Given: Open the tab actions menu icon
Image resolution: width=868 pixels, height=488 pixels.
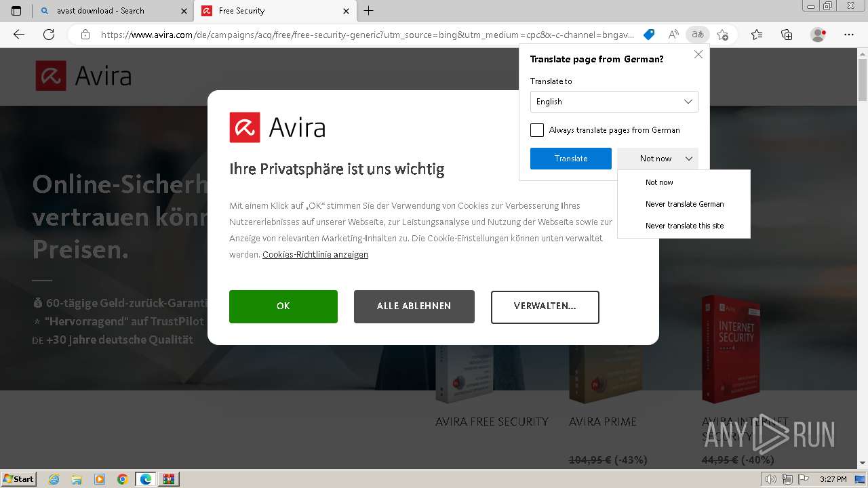Looking at the screenshot, I should (x=16, y=11).
